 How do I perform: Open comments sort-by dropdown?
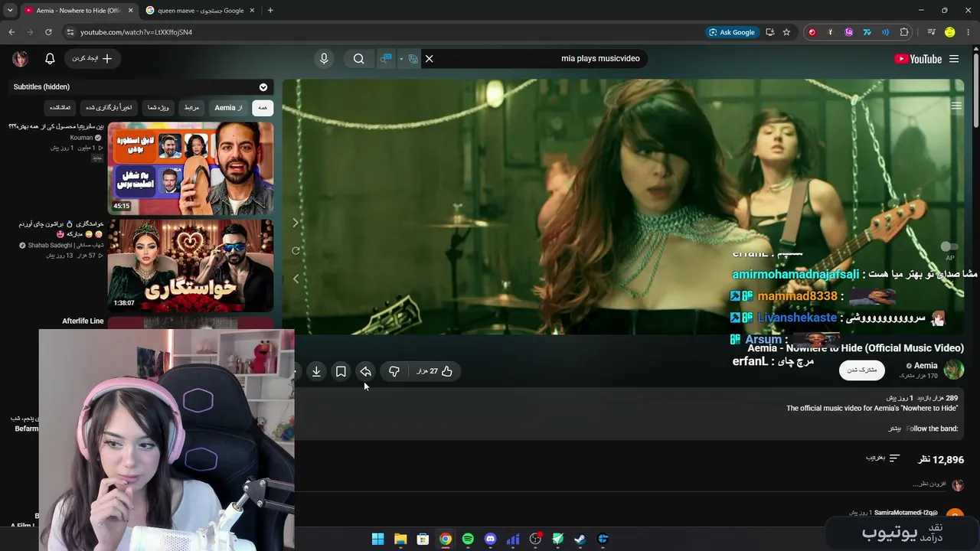coord(883,458)
